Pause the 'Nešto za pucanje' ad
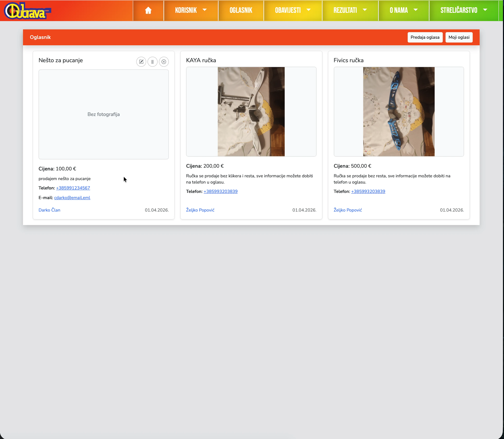The image size is (504, 439). [x=153, y=62]
